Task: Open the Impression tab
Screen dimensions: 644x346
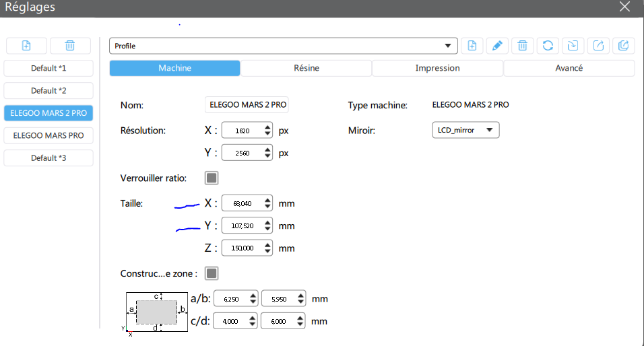Action: (x=437, y=68)
